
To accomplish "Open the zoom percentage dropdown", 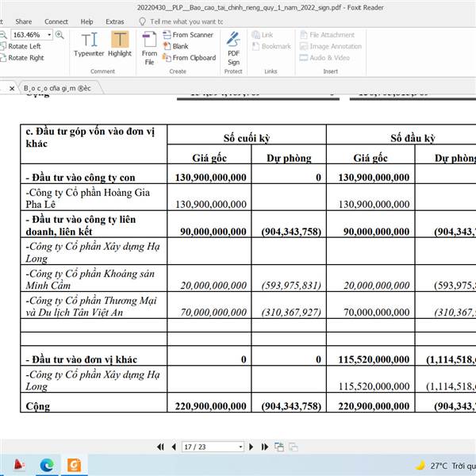I will (49, 35).
